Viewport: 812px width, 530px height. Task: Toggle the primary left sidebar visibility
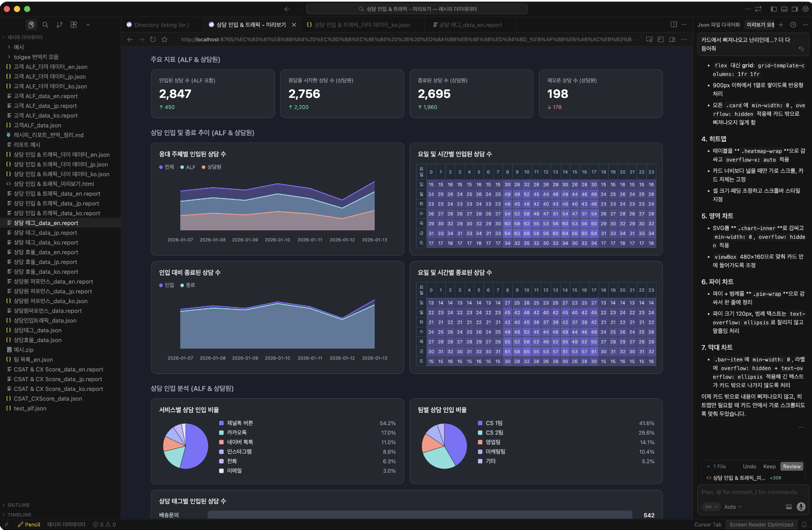click(x=774, y=9)
